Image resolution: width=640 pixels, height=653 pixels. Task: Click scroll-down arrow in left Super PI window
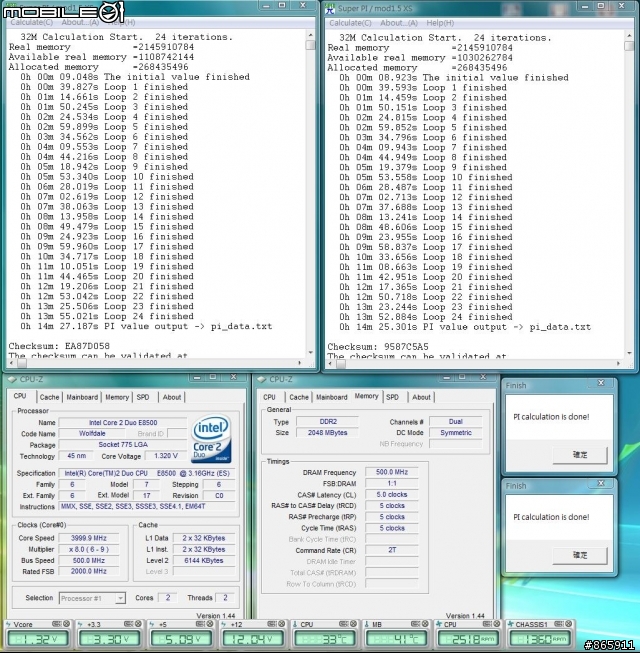click(311, 353)
